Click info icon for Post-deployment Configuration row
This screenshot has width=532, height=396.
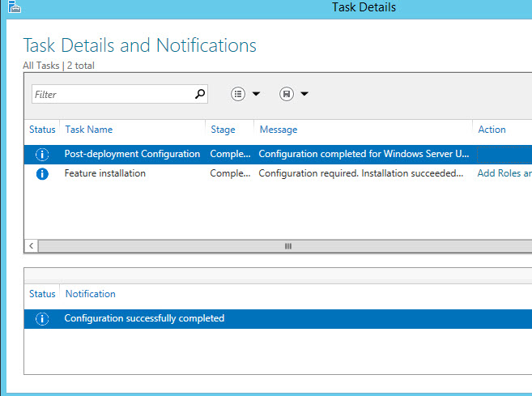(42, 155)
